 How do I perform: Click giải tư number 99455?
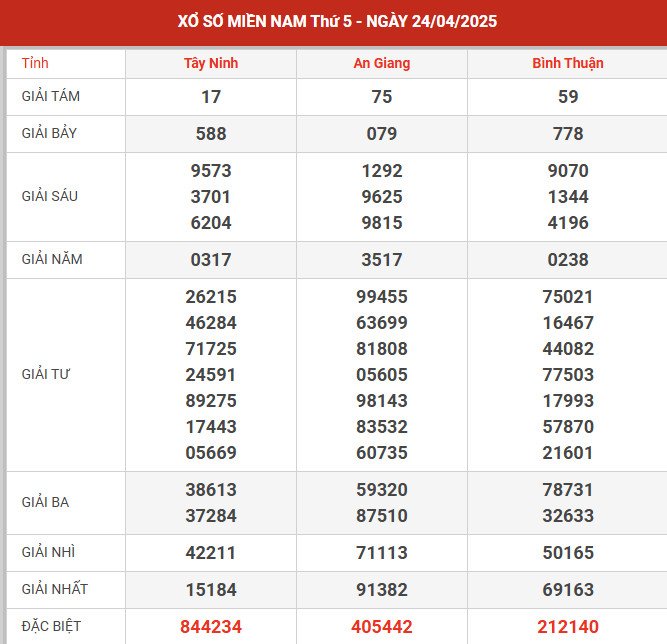point(382,297)
